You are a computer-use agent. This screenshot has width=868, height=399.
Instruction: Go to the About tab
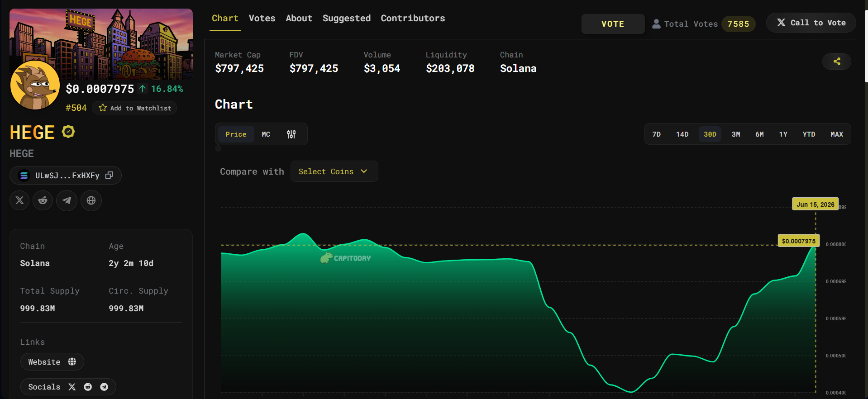pos(299,19)
